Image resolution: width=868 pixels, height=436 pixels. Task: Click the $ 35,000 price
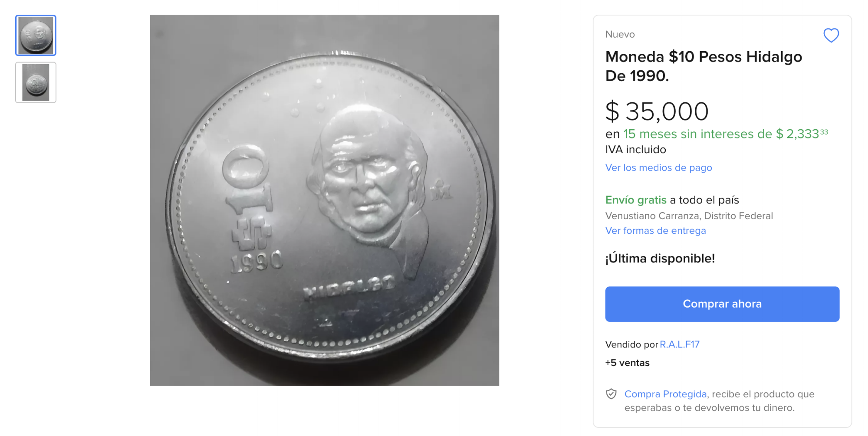tap(657, 111)
